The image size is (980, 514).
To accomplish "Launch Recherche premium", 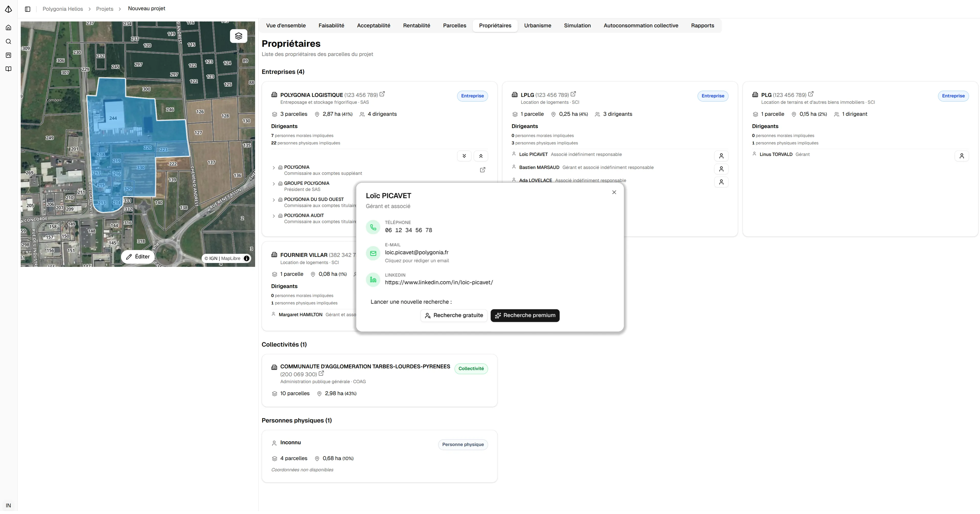I will [525, 316].
